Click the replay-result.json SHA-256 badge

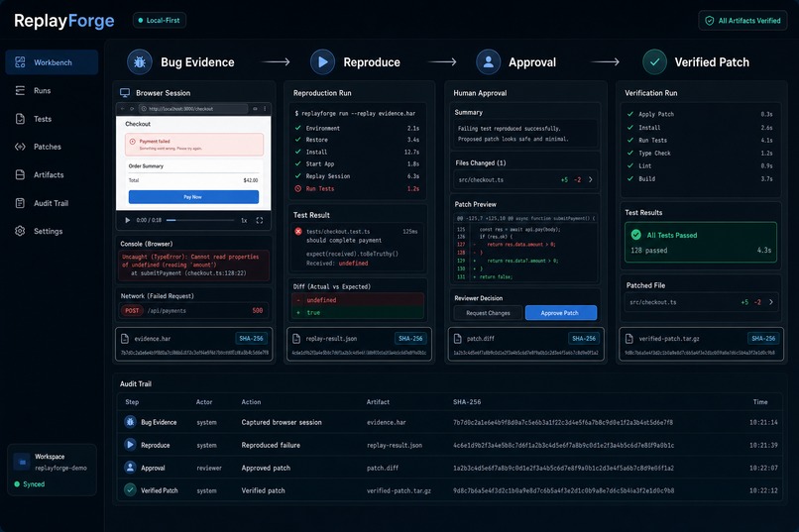(x=410, y=339)
